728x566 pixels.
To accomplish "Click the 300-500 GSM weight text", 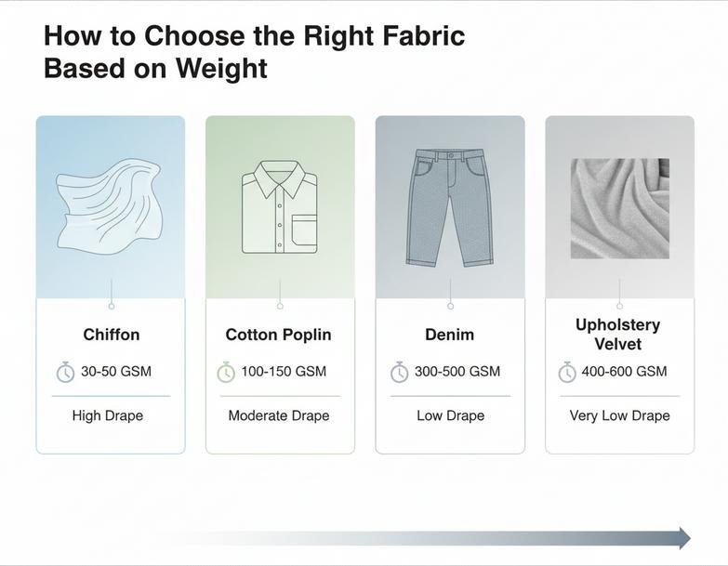I will tap(457, 372).
